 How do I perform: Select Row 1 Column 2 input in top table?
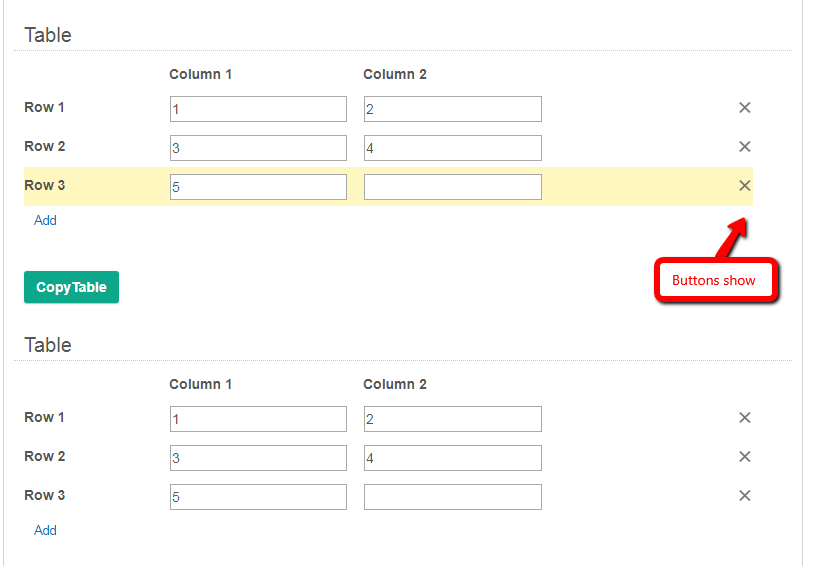pos(453,109)
